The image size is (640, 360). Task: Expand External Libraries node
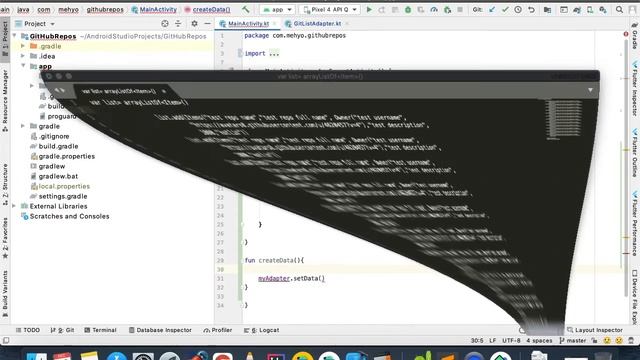[14, 206]
